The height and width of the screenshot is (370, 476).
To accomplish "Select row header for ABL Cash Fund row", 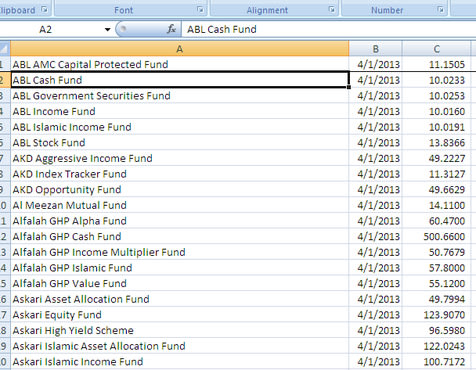I will coord(5,80).
